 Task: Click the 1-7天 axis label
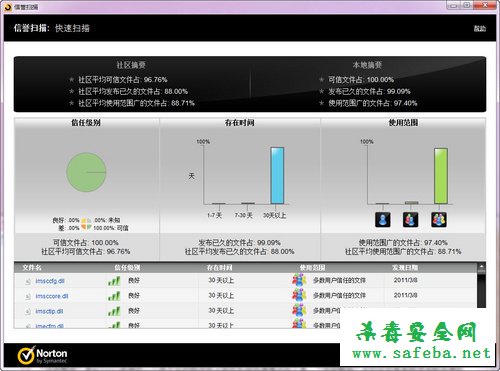coord(214,216)
